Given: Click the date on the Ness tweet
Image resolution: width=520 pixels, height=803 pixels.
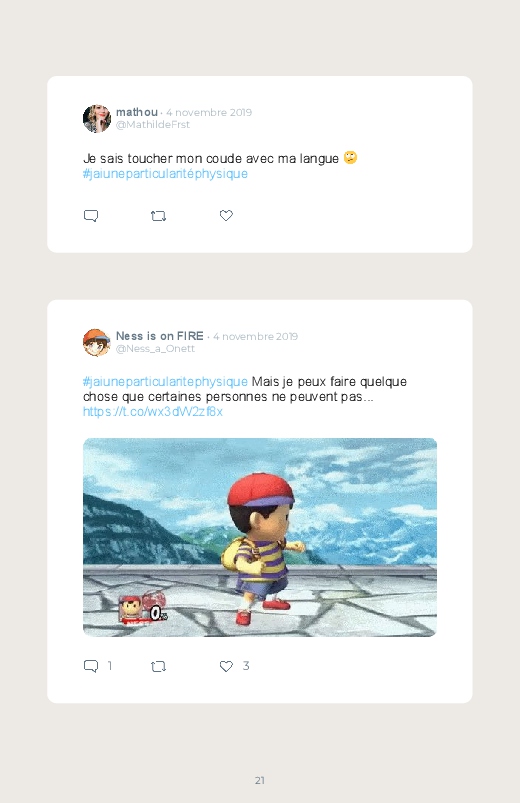Looking at the screenshot, I should [255, 336].
